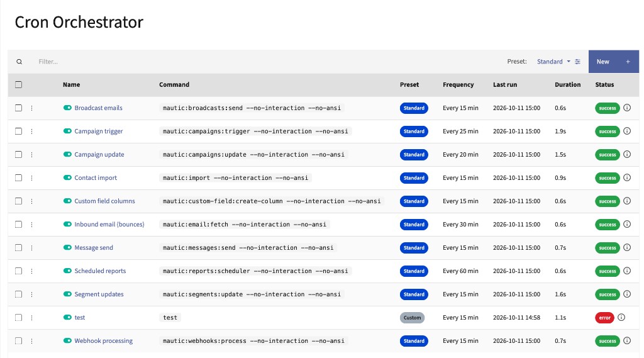Click the Standard badge for Broadcast emails
Screen dimensions: 644x358
[x=414, y=108]
